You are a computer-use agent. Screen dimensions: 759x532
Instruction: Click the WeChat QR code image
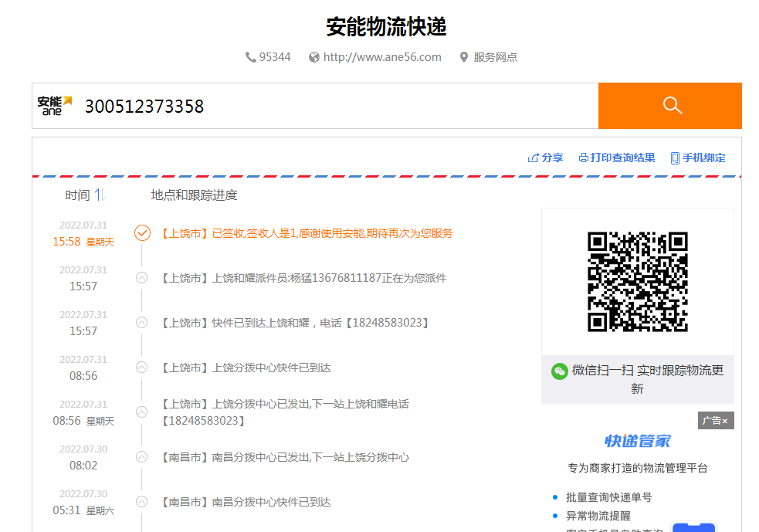coord(638,282)
